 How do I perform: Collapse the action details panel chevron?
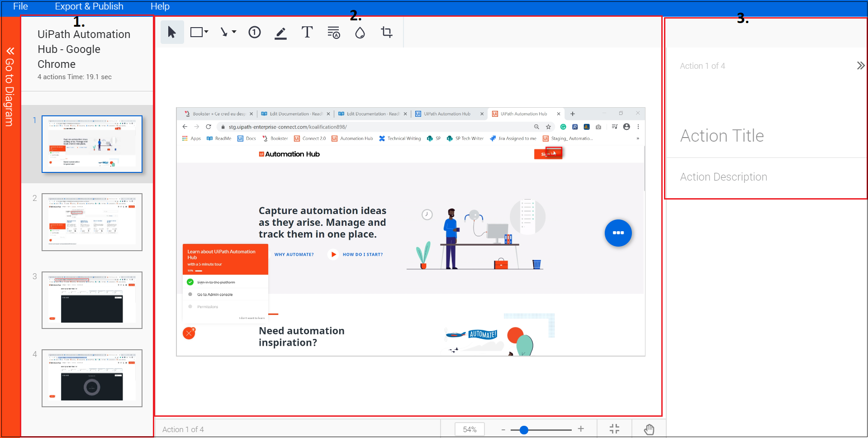pos(860,66)
